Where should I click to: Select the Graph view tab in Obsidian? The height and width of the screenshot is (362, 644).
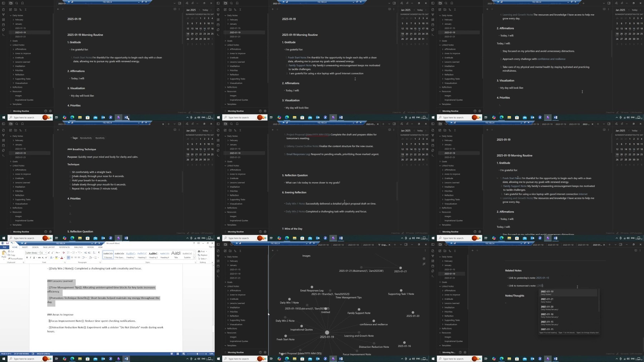384,245
